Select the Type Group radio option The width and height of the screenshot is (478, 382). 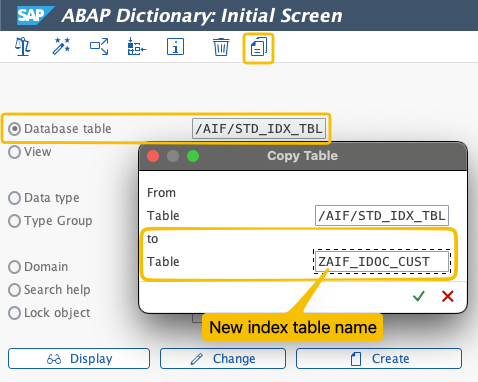coord(15,221)
